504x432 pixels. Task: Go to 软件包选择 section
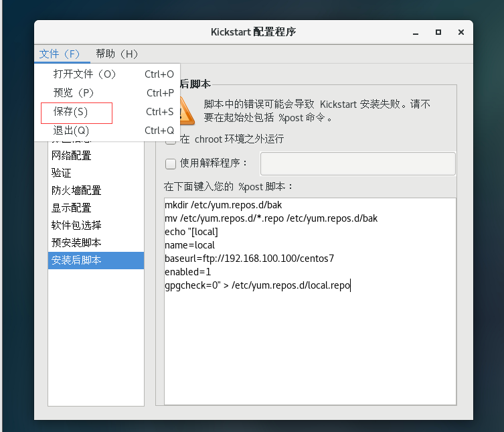tap(96, 225)
